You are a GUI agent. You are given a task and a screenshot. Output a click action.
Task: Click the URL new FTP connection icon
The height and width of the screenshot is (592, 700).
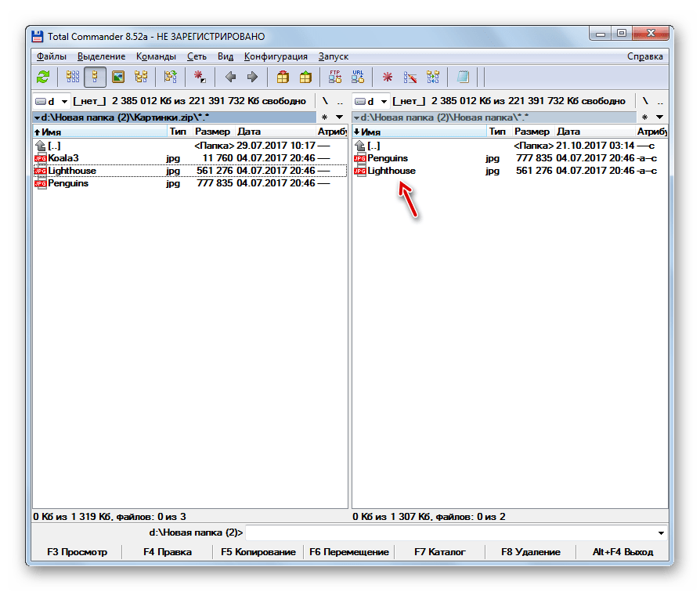click(x=358, y=77)
